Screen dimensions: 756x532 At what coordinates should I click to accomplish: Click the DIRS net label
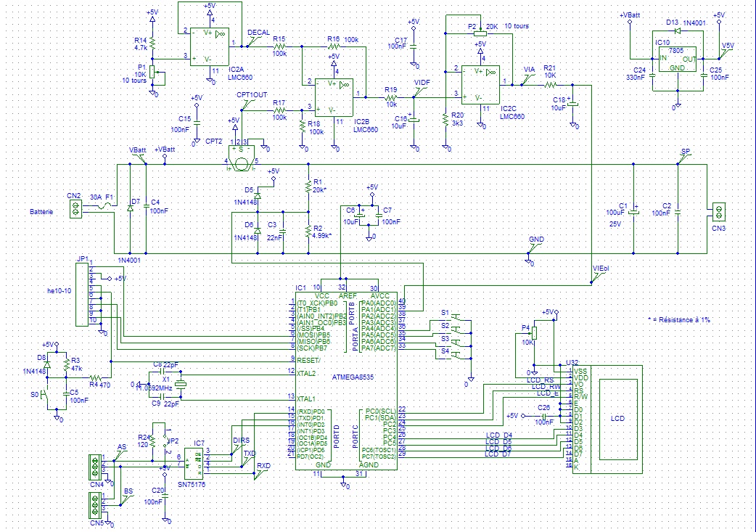[241, 441]
